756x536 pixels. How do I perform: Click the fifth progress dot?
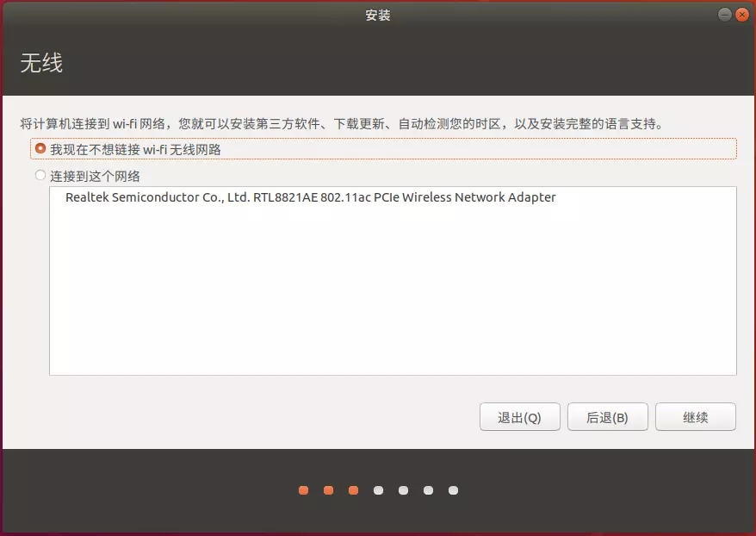(x=403, y=490)
